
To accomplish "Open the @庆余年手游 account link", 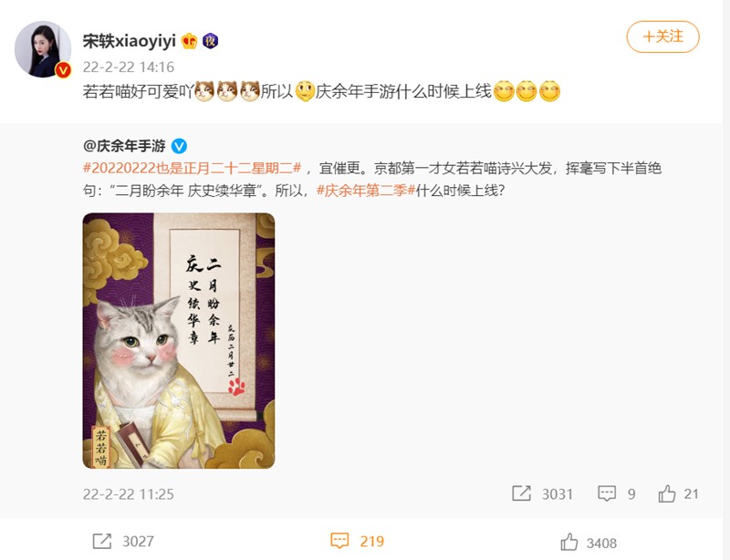I will [124, 146].
